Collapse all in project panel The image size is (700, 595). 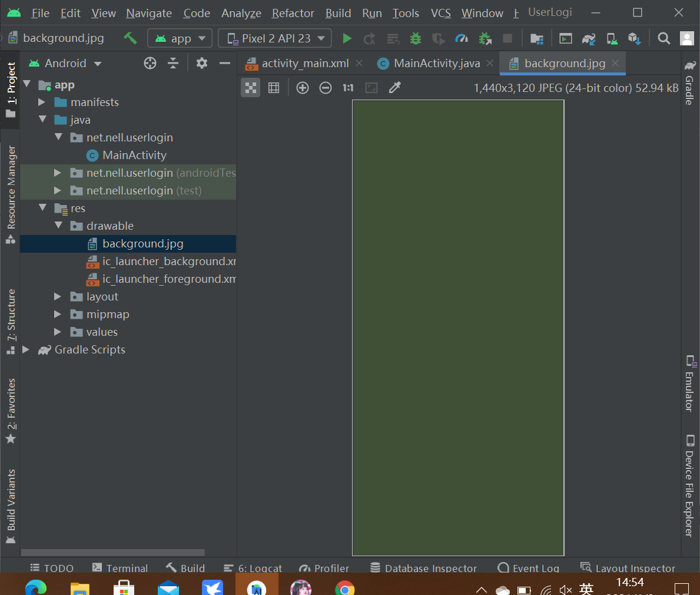click(173, 64)
